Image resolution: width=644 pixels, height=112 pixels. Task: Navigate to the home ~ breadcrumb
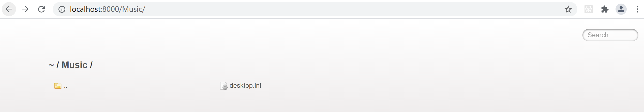coord(51,65)
